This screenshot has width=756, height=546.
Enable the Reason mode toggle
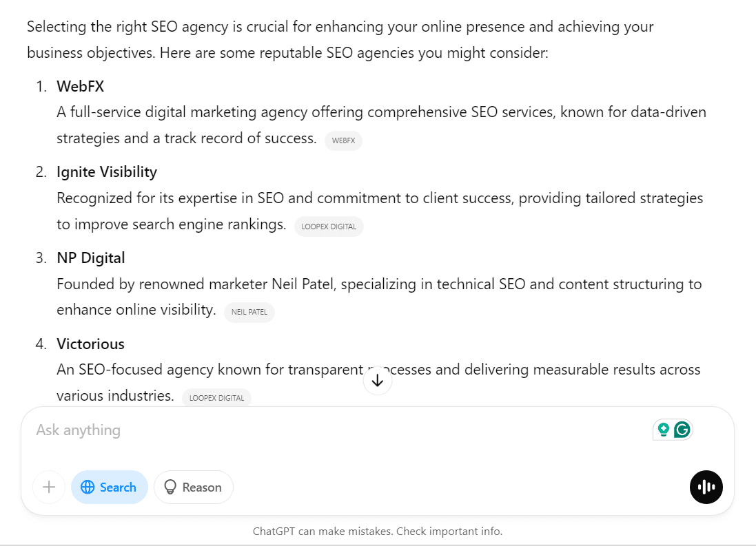pos(194,487)
